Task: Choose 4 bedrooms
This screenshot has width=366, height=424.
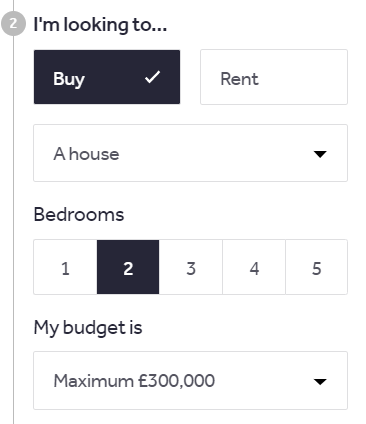Action: [254, 267]
